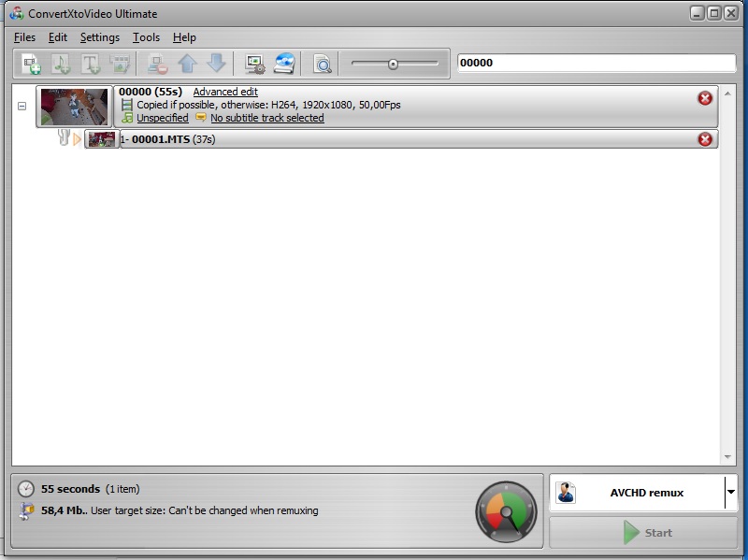Click the preview magnifier toolbar icon
This screenshot has height=560, width=748.
(322, 64)
